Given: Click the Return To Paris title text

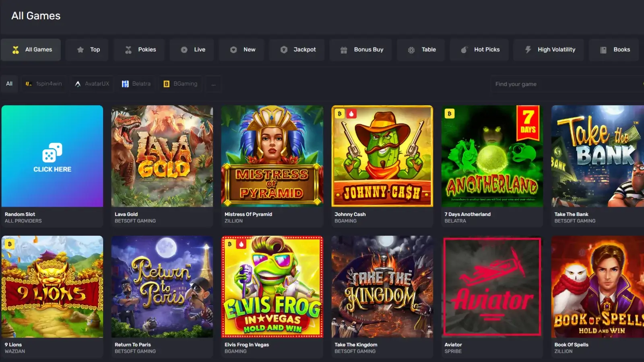Looking at the screenshot, I should coord(133,345).
